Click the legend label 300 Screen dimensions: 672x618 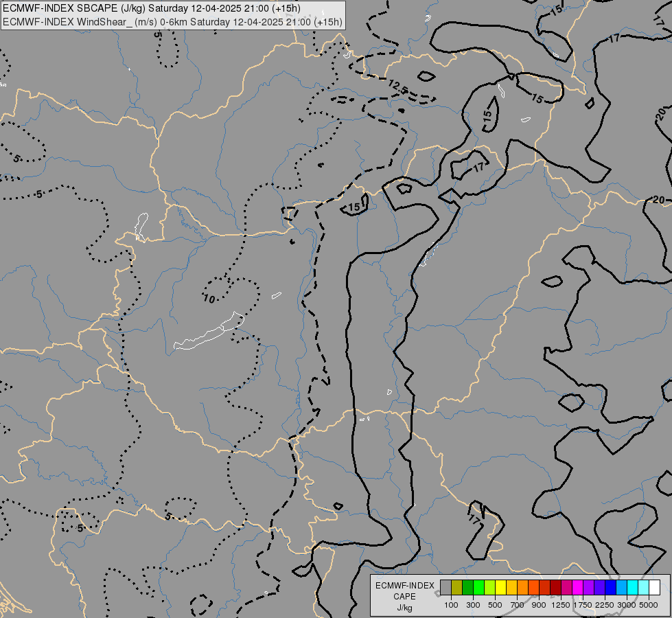point(473,605)
